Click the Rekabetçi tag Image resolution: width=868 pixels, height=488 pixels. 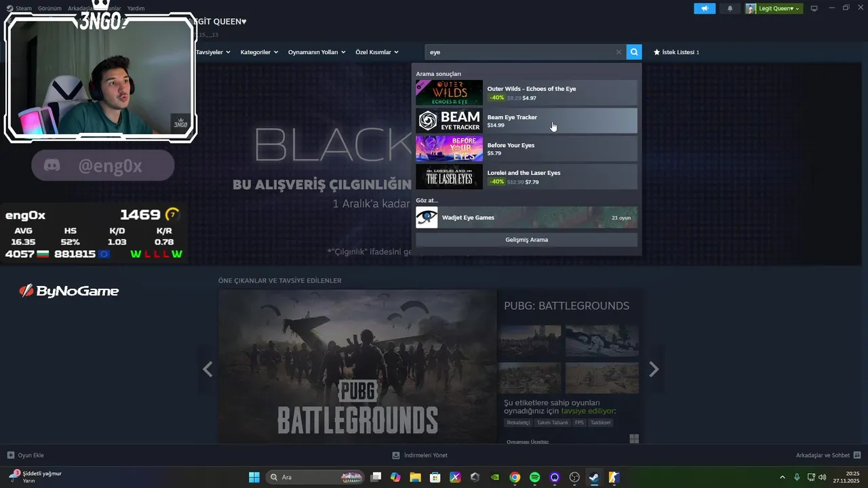click(519, 422)
